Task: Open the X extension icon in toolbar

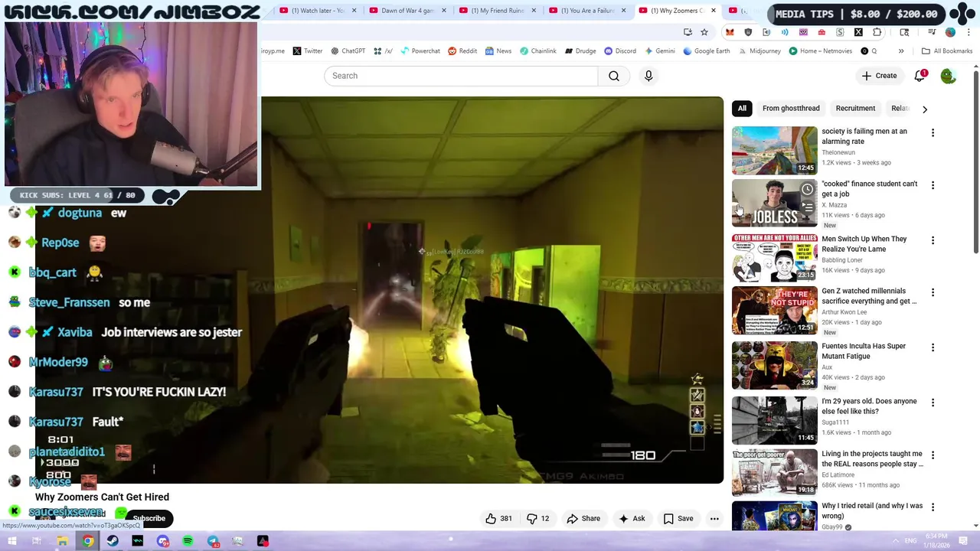Action: (x=858, y=32)
